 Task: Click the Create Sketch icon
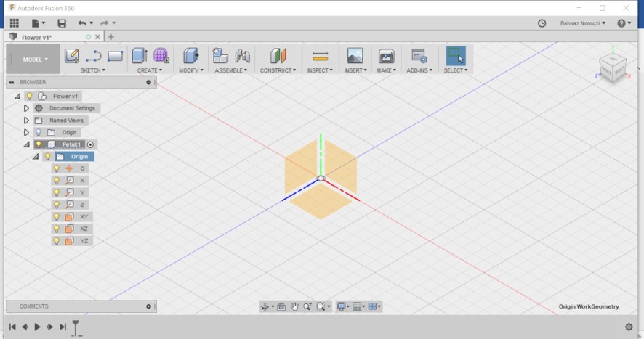(72, 56)
